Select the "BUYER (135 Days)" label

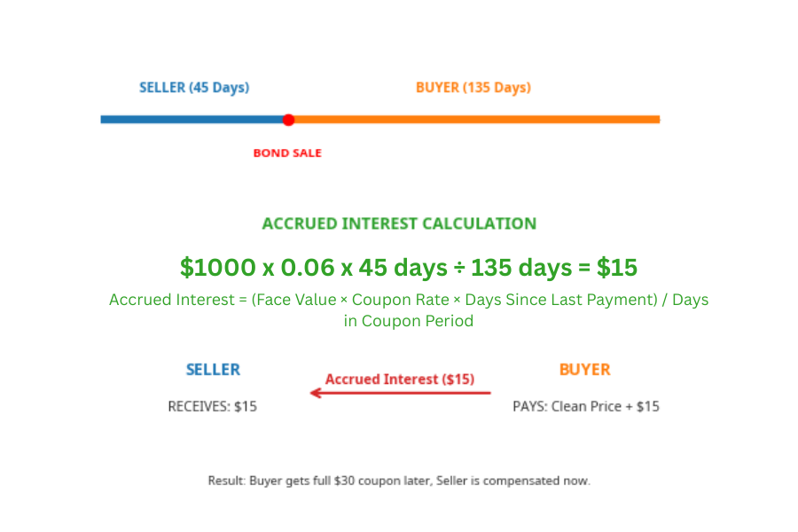tap(473, 88)
